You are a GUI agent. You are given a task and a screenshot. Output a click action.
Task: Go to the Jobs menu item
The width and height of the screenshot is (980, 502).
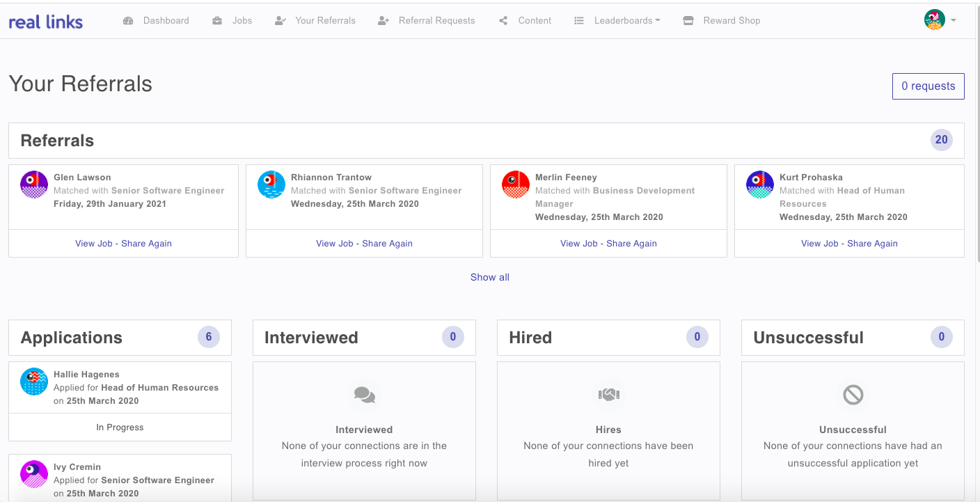(242, 21)
